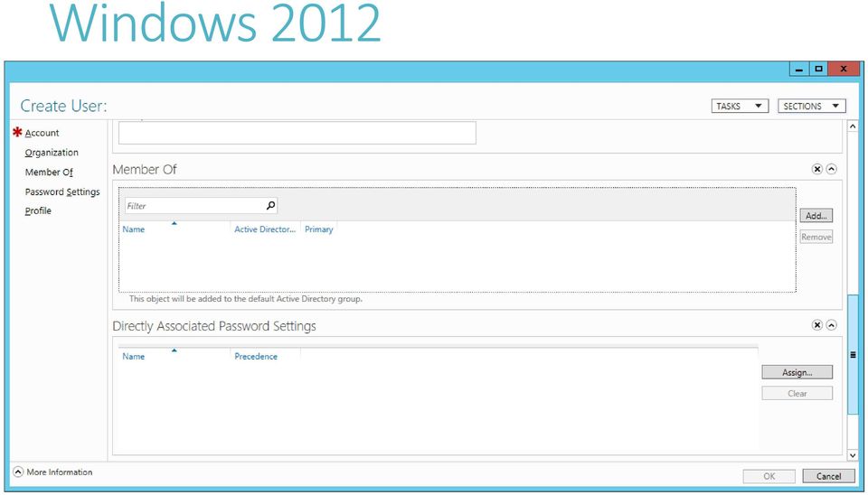Click the OK button

coord(769,476)
